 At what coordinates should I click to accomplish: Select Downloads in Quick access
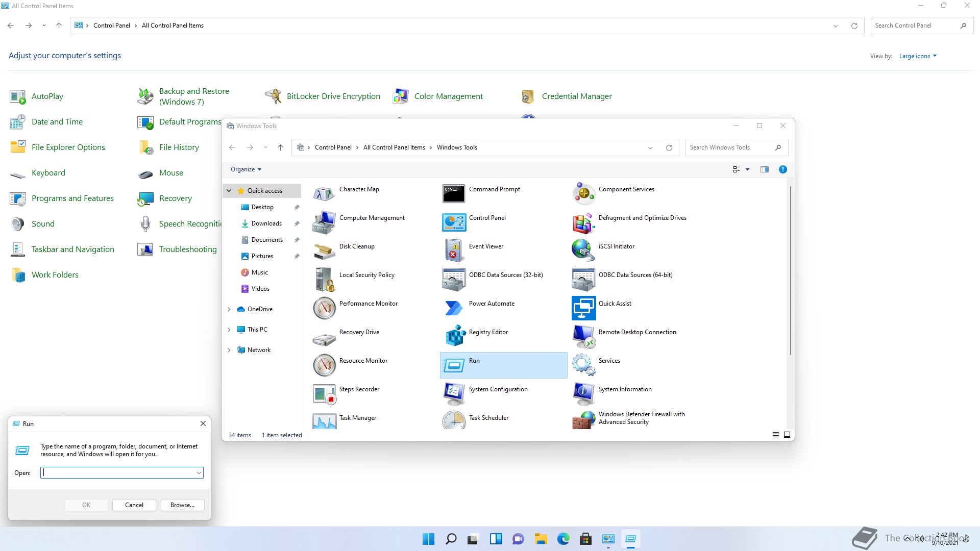[266, 223]
